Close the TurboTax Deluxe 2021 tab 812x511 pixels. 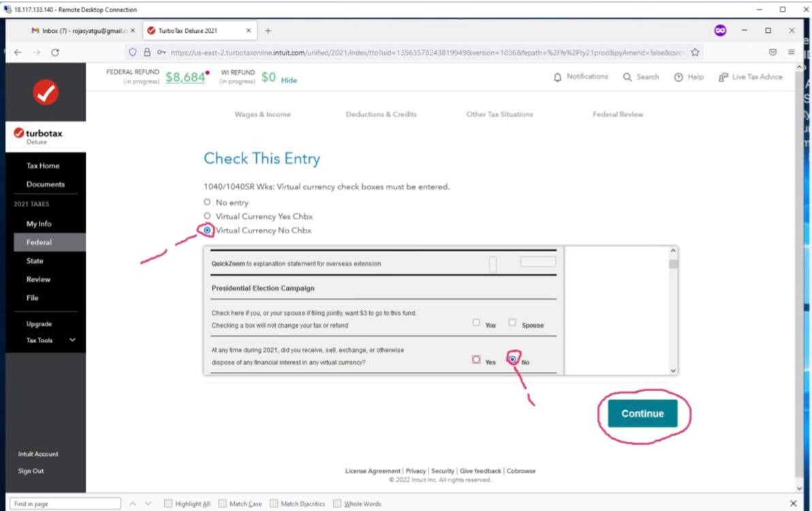(249, 31)
